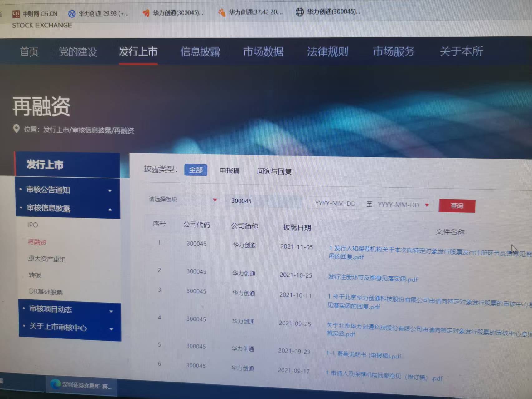Open DR基础股票 in the sidebar
Image resolution: width=532 pixels, height=399 pixels.
point(46,292)
